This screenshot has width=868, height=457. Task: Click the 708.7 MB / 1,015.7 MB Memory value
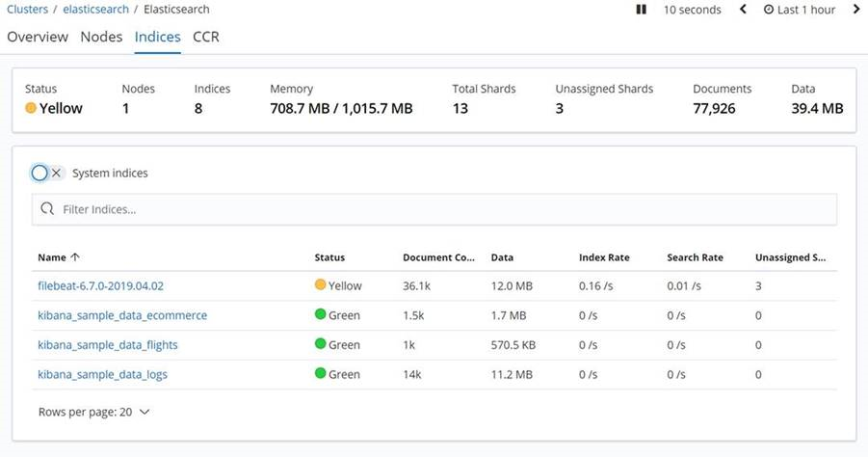341,108
